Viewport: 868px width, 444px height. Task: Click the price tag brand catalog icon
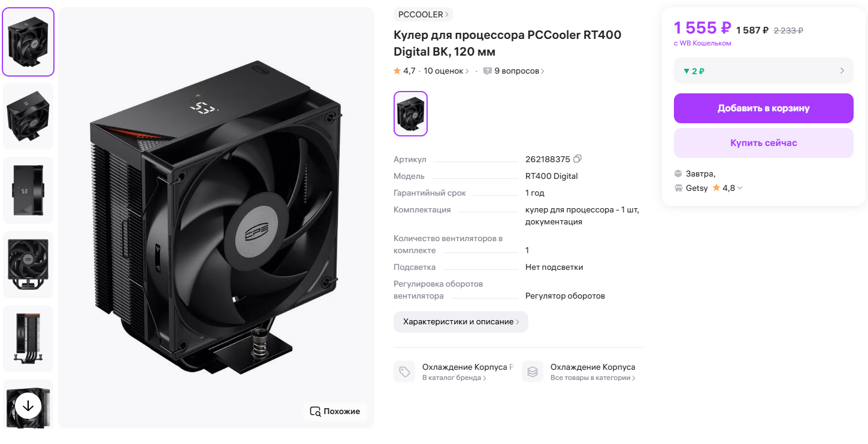(404, 372)
